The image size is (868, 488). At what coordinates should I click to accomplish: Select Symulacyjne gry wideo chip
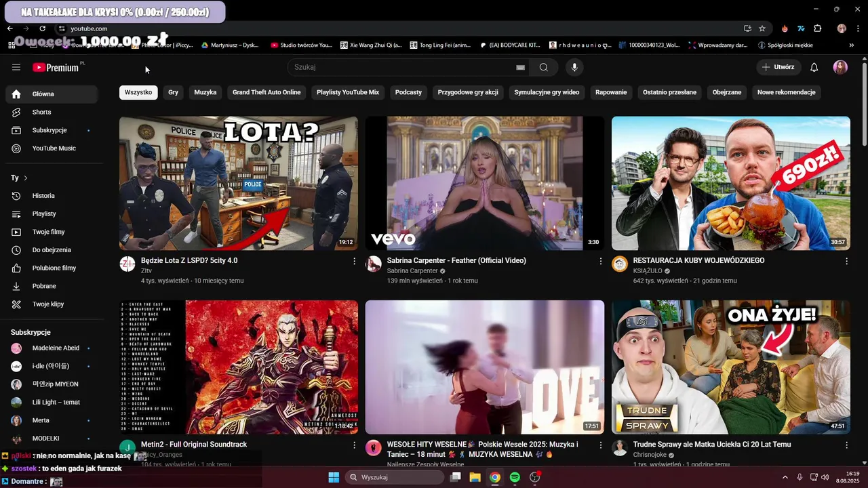click(x=547, y=92)
